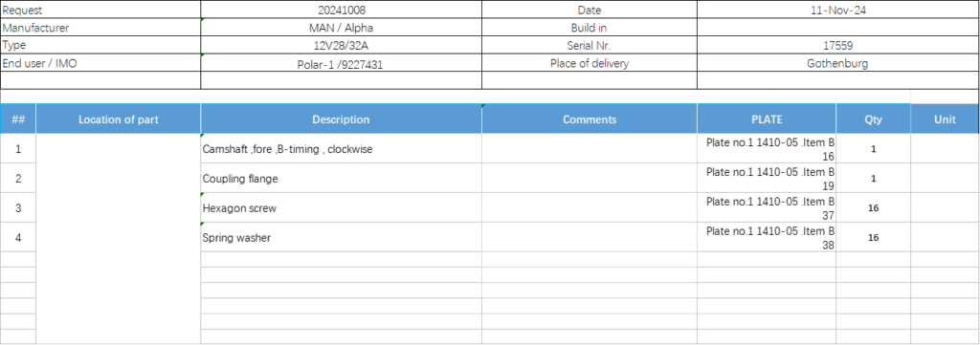Click the row number 4 cell
Screen dimensions: 980x345
18,238
